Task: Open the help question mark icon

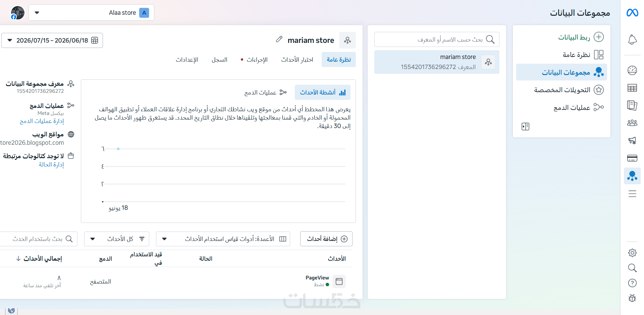Action: tap(632, 283)
